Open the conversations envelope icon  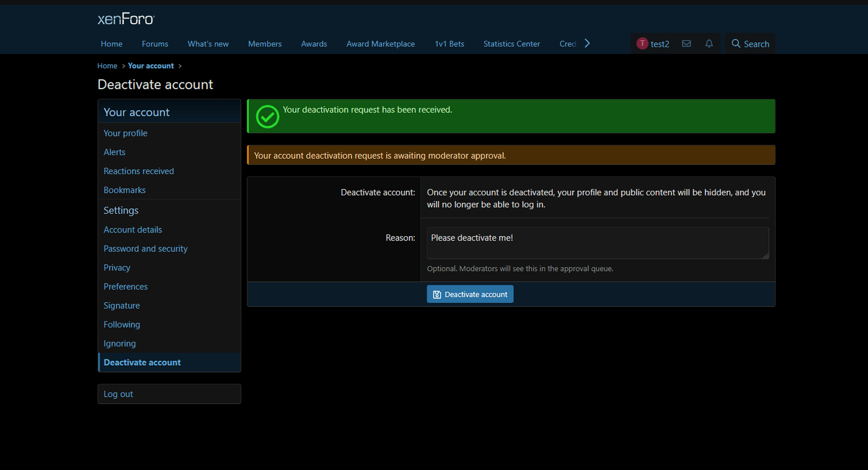[x=686, y=44]
